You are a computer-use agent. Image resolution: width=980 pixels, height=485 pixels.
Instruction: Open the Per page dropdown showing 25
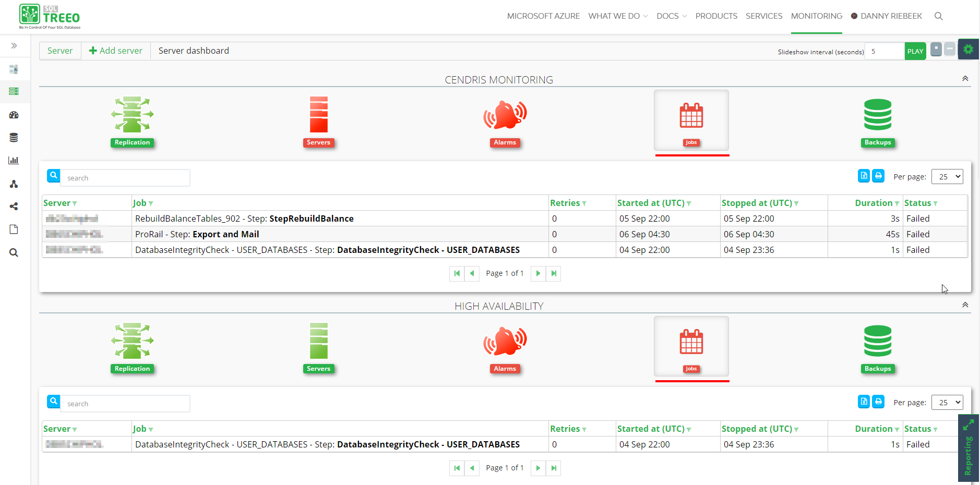click(x=947, y=176)
